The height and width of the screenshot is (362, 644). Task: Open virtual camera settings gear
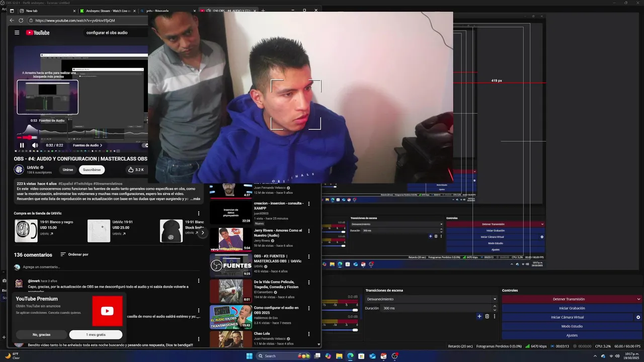click(638, 317)
